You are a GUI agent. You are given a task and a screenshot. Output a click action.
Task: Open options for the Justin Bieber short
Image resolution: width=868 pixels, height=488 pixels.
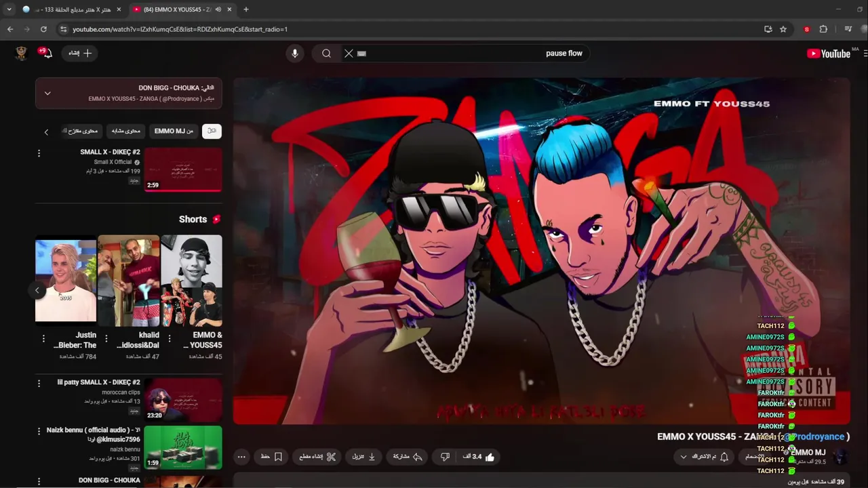click(43, 338)
